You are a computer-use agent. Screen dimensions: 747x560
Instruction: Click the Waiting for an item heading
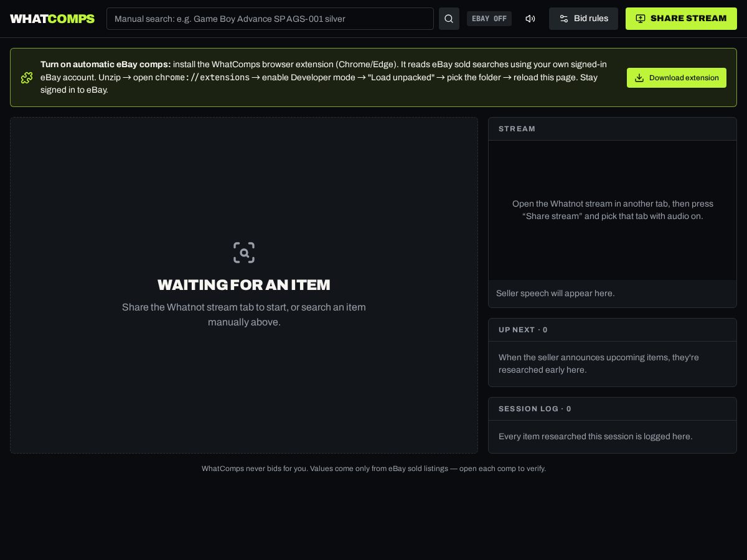[244, 285]
